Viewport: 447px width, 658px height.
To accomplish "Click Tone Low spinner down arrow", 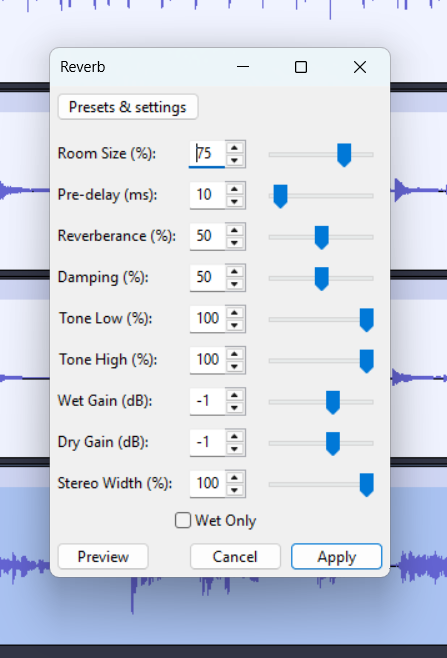I will (235, 326).
